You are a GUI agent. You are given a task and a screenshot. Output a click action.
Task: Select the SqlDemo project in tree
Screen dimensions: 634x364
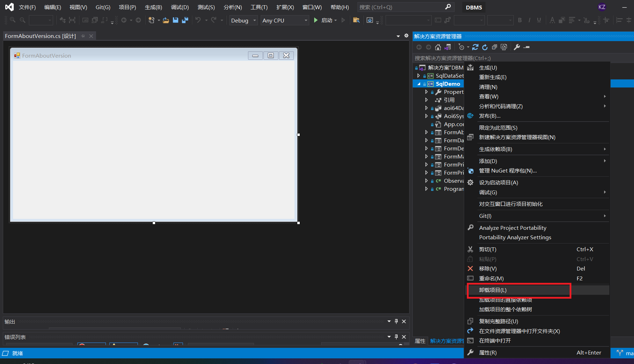click(x=448, y=84)
